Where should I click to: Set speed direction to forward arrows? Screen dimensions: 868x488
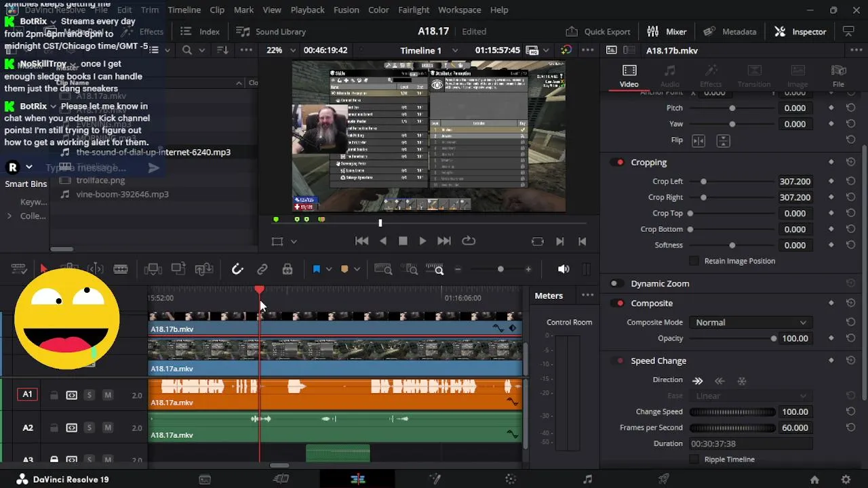[x=698, y=380]
